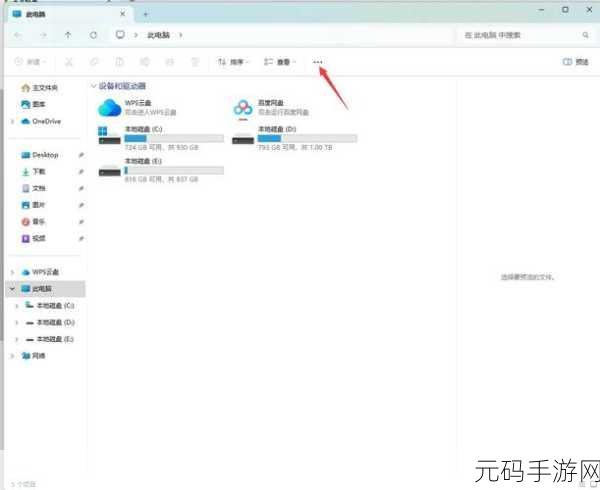Select the 此电脑 window tab
Viewport: 600px width, 490px height.
coord(70,14)
